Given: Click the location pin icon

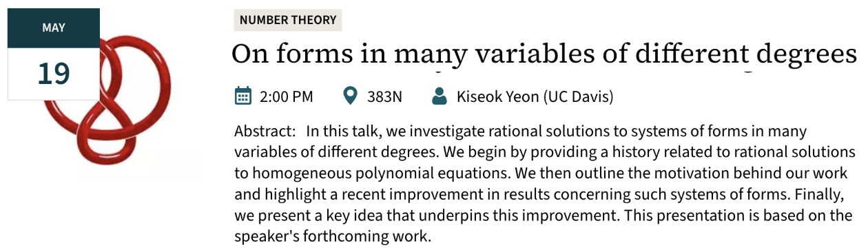Looking at the screenshot, I should coord(350,96).
